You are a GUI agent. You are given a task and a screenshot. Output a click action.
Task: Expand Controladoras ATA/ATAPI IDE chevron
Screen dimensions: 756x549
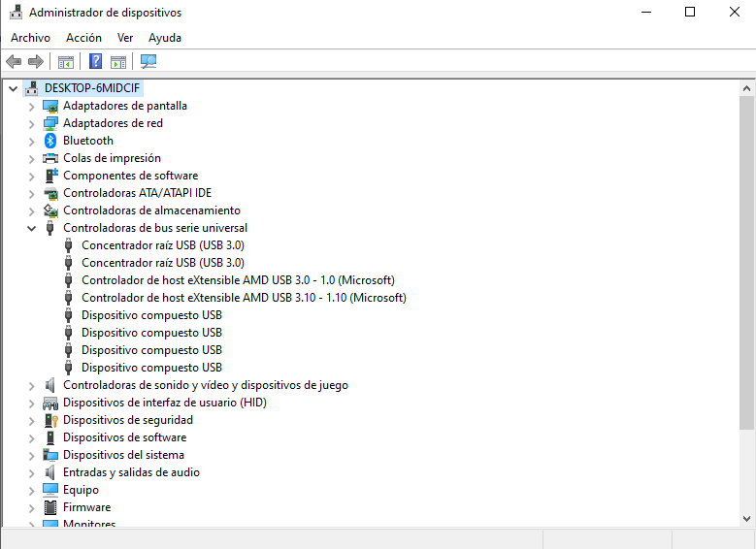coord(31,194)
